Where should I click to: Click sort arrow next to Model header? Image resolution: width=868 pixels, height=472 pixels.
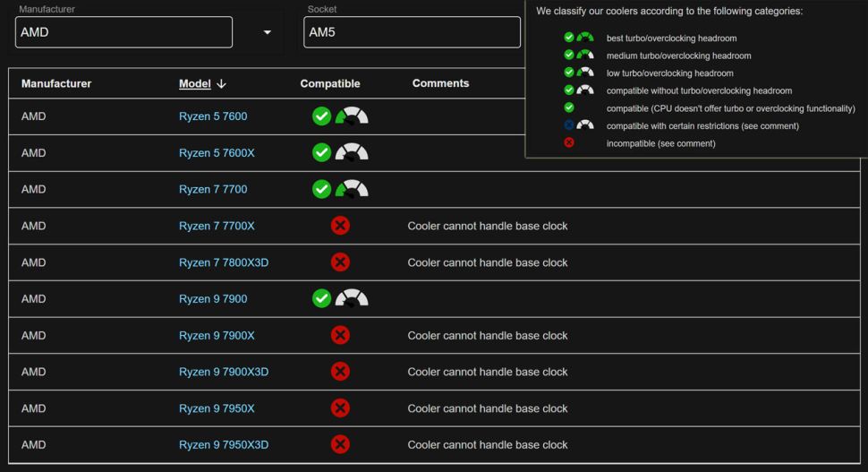click(221, 84)
